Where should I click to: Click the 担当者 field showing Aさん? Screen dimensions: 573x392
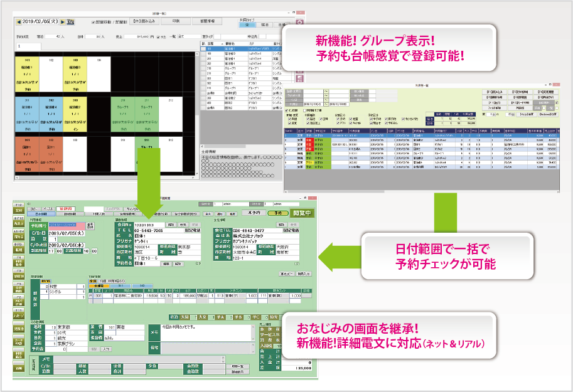124,338
